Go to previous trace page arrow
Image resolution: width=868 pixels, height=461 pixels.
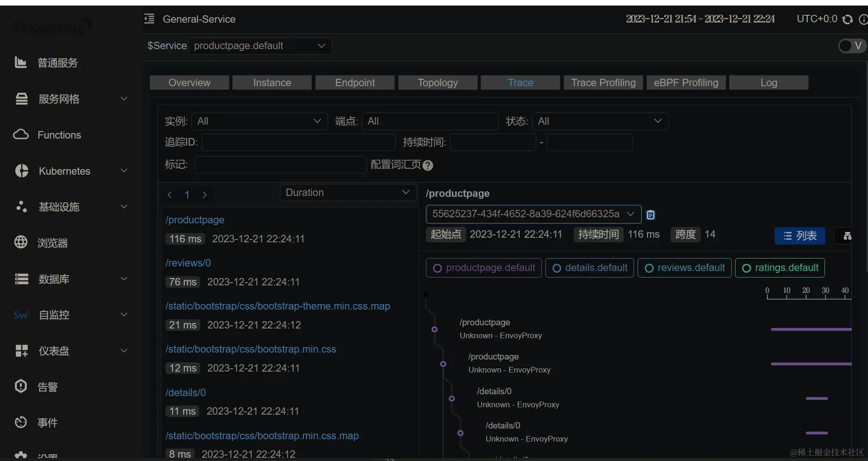[x=170, y=195]
